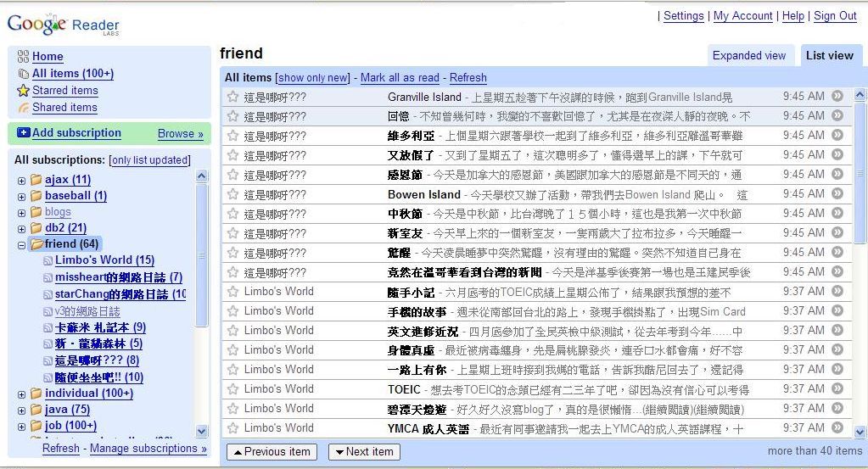Star the 維多利亞 item
This screenshot has width=868, height=469.
[232, 136]
